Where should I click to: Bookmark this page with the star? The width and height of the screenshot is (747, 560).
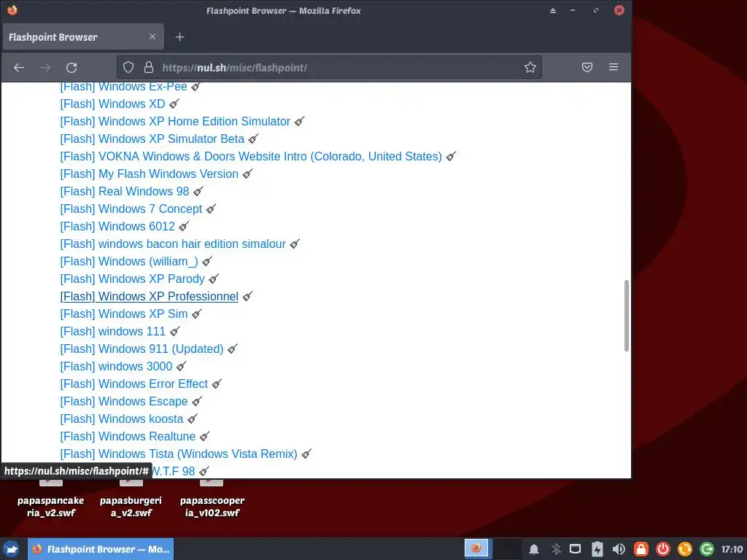(x=530, y=67)
